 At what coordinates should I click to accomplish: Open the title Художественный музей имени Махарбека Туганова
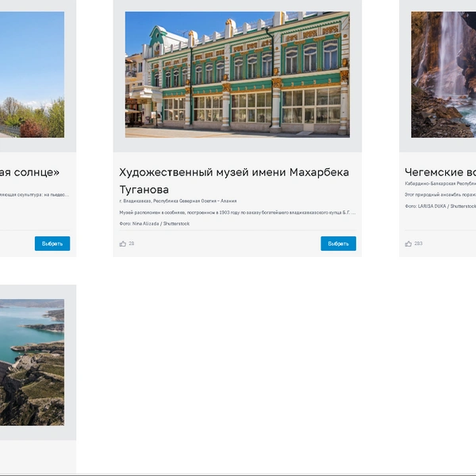tap(234, 181)
